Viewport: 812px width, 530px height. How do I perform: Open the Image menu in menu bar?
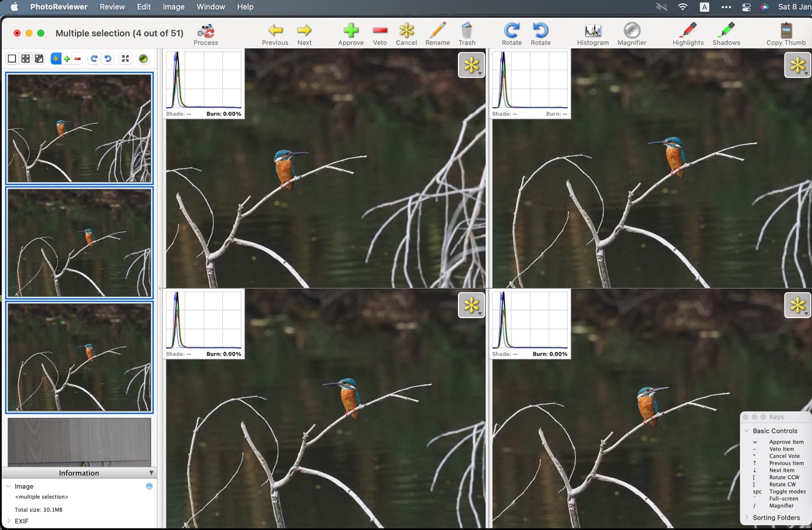[173, 7]
